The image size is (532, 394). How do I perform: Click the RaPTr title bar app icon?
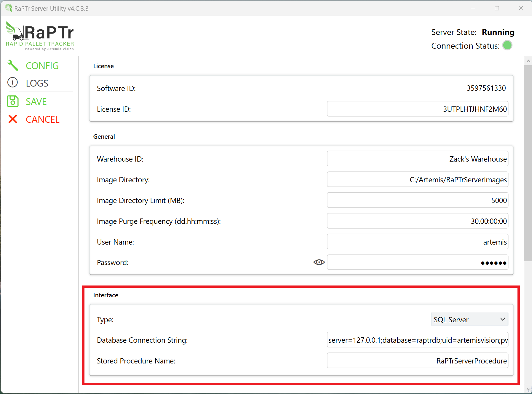9,8
